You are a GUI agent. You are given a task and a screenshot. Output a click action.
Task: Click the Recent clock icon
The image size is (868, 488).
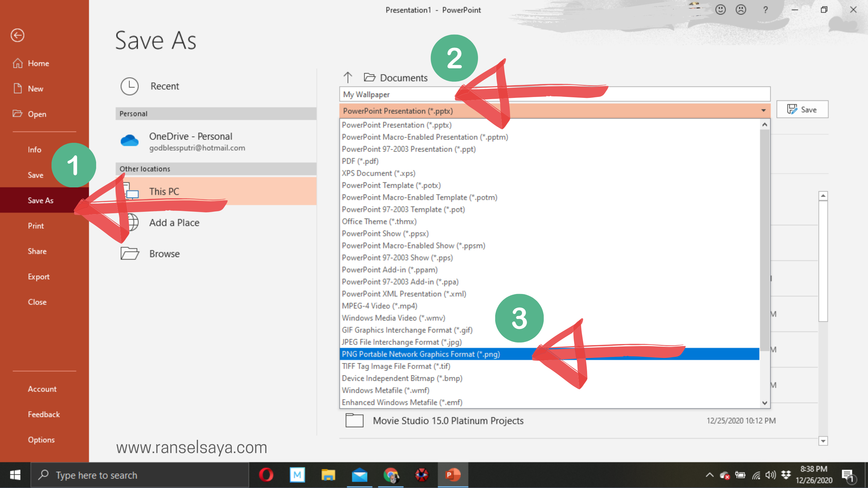point(129,86)
